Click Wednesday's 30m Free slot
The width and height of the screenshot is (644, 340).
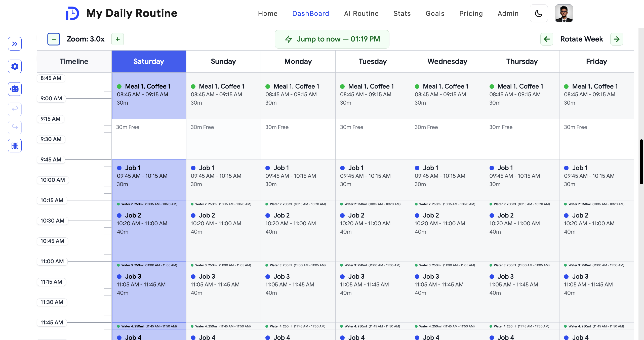coord(448,139)
